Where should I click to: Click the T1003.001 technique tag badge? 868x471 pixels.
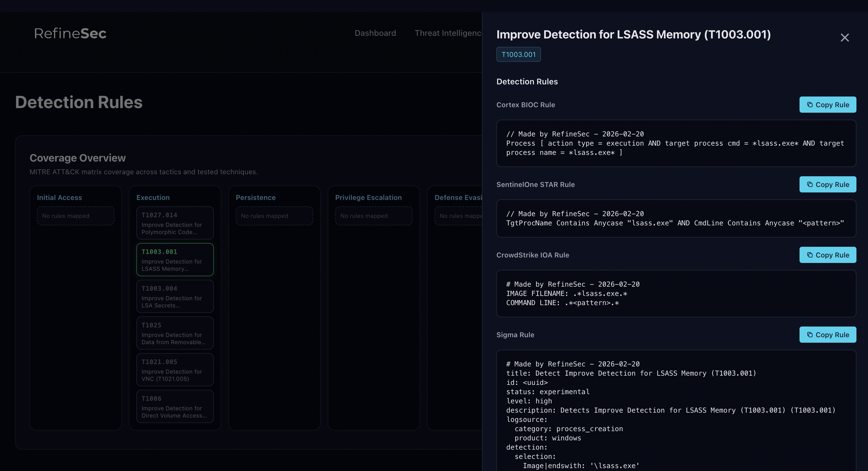[518, 55]
